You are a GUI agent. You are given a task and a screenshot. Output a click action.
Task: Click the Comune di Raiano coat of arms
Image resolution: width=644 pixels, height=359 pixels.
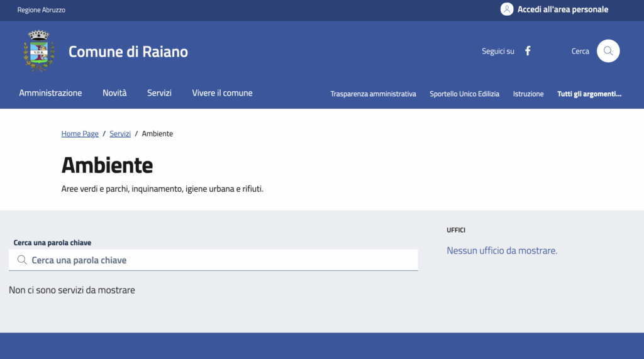point(39,51)
